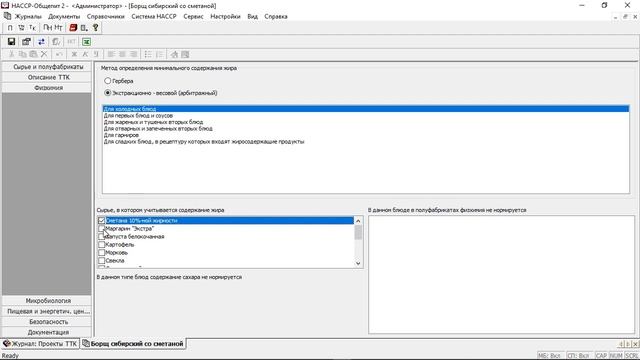Click the grayed Undo arrow icon

click(59, 54)
